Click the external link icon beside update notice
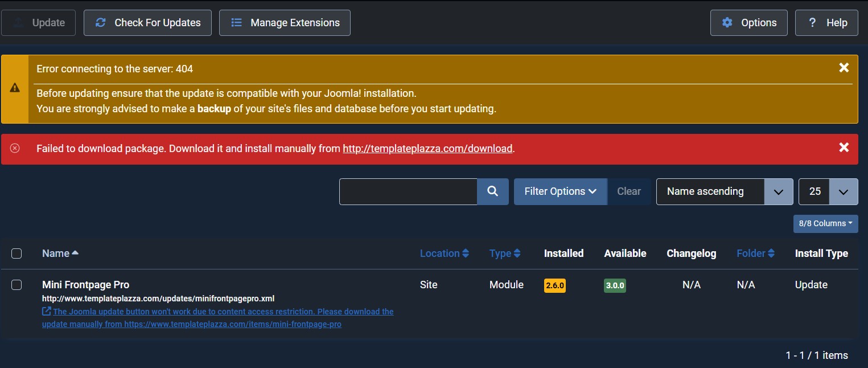The image size is (868, 368). pyautogui.click(x=47, y=312)
